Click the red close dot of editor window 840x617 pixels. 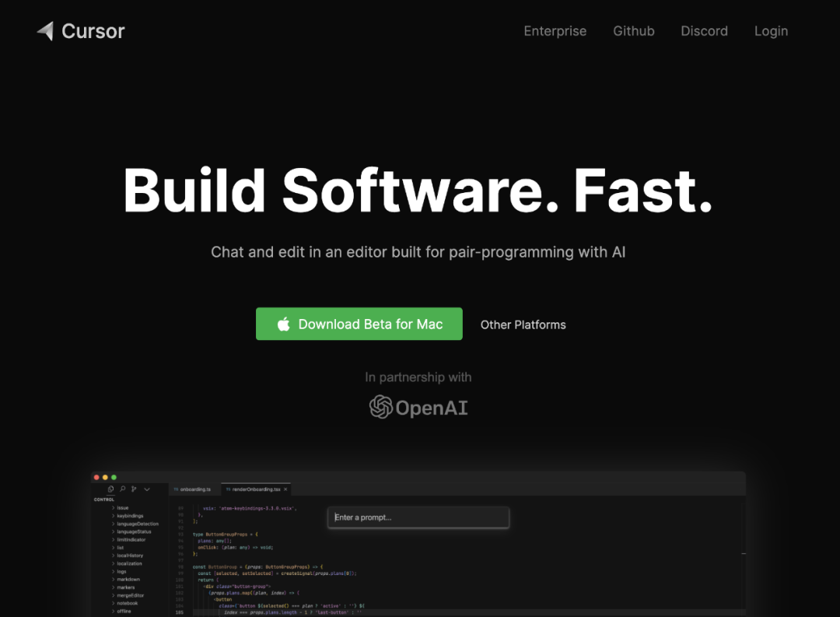point(96,477)
